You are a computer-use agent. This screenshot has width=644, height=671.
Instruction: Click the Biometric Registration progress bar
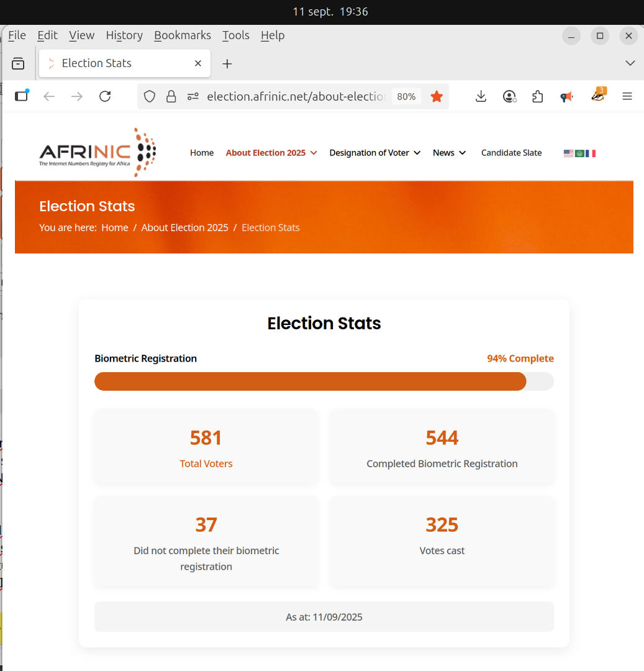pos(324,381)
